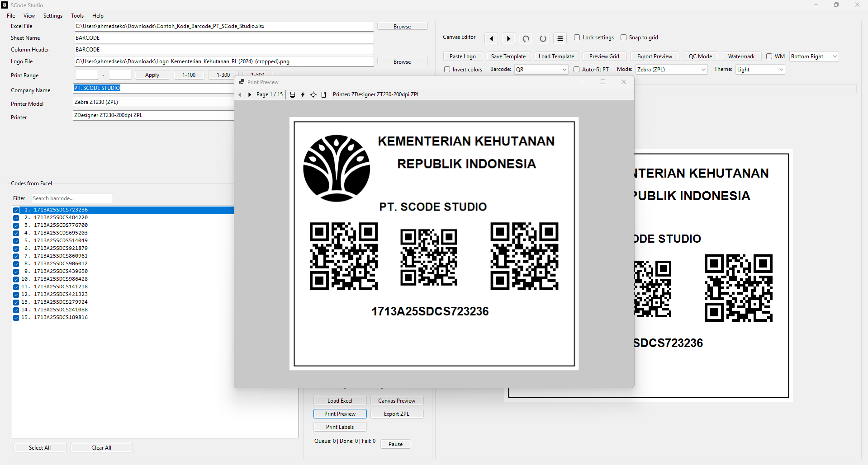The width and height of the screenshot is (868, 465).
Task: Click the left arrow button in Canvas Editor
Action: (491, 38)
